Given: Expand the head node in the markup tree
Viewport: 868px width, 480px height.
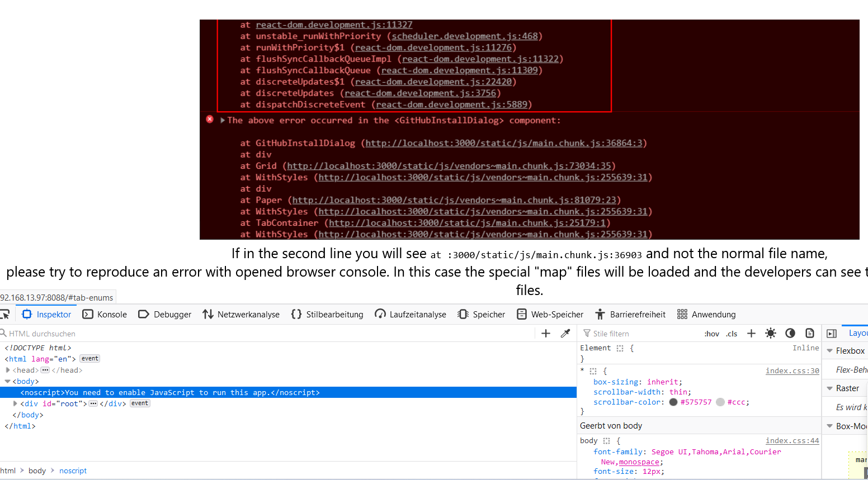Looking at the screenshot, I should tap(8, 370).
